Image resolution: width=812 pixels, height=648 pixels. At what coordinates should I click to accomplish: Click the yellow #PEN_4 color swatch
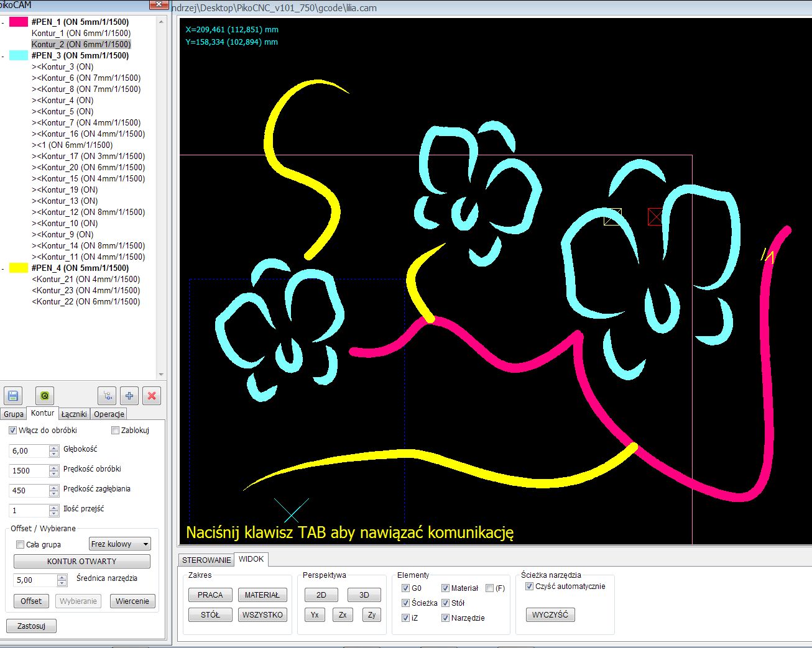coord(19,268)
